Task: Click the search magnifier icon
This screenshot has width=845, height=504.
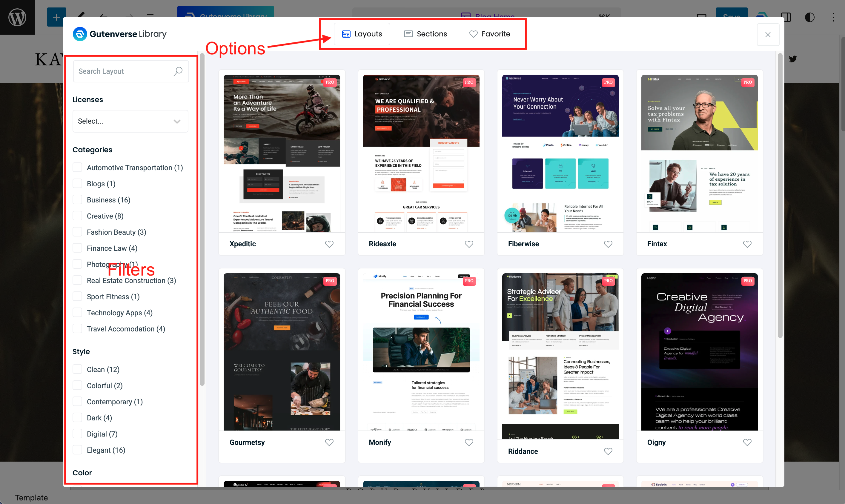Action: click(178, 71)
